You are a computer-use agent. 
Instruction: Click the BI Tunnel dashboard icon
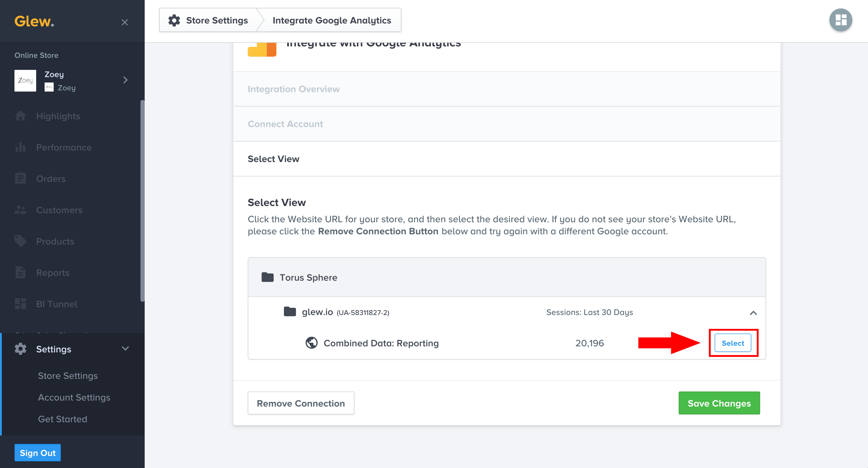[20, 304]
